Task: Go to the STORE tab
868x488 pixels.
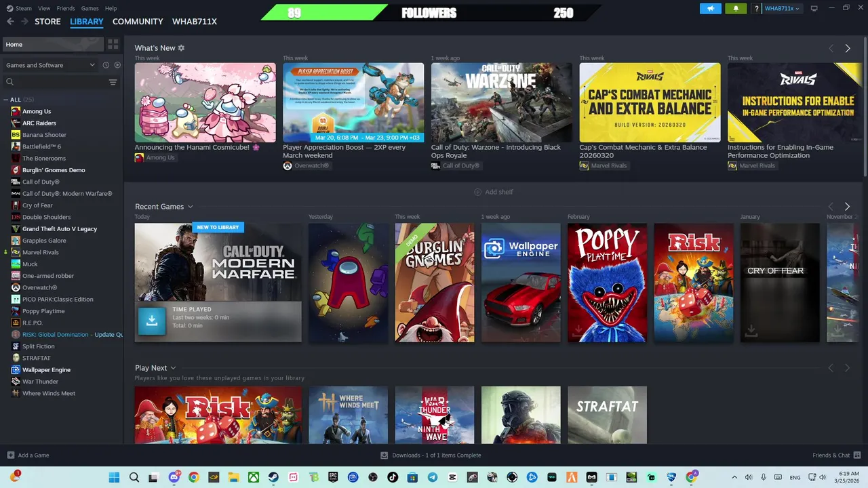Action: (x=47, y=22)
